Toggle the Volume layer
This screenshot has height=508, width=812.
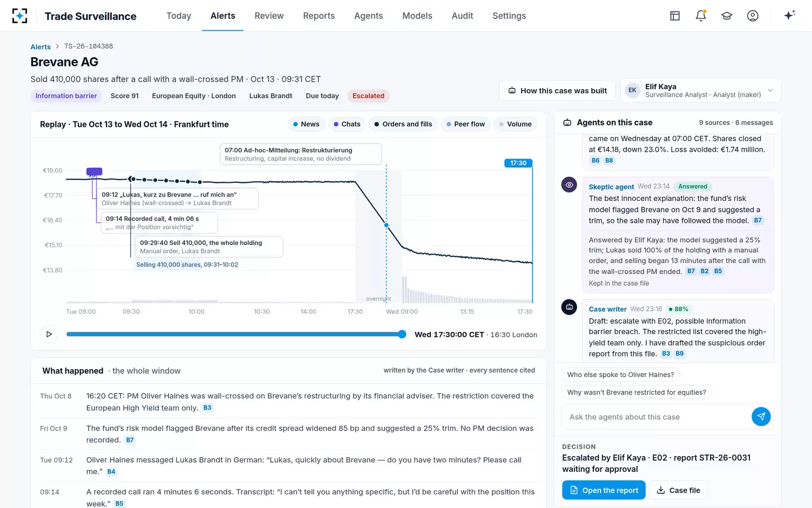pos(515,124)
